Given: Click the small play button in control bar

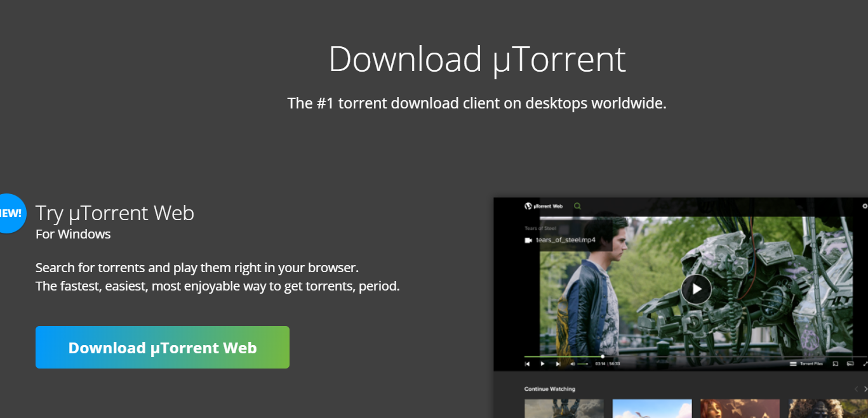Looking at the screenshot, I should (x=542, y=364).
